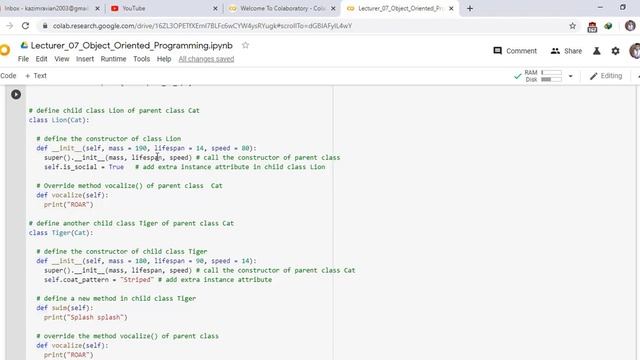Image resolution: width=640 pixels, height=360 pixels.
Task: Click the line 'class Lion(Cat):'
Action: (x=59, y=120)
